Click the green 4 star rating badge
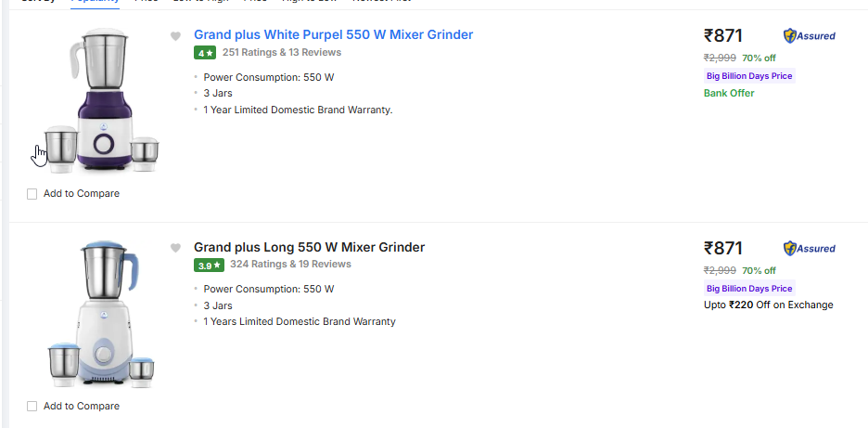Image resolution: width=868 pixels, height=428 pixels. click(x=205, y=53)
